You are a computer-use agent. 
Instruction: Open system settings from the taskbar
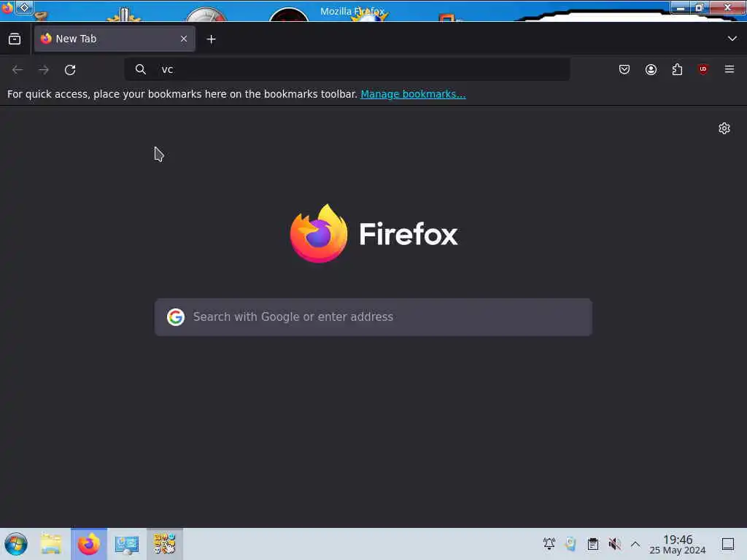pos(127,544)
